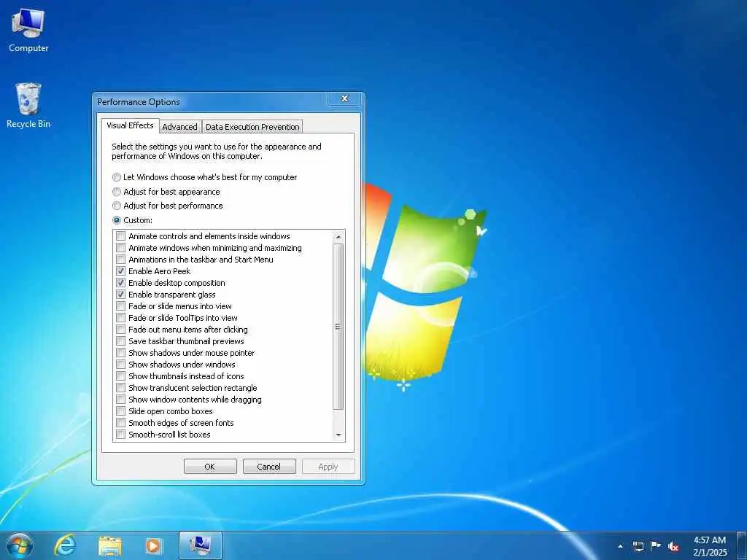
Task: Uncheck Enable Aero Peek
Action: tap(121, 271)
